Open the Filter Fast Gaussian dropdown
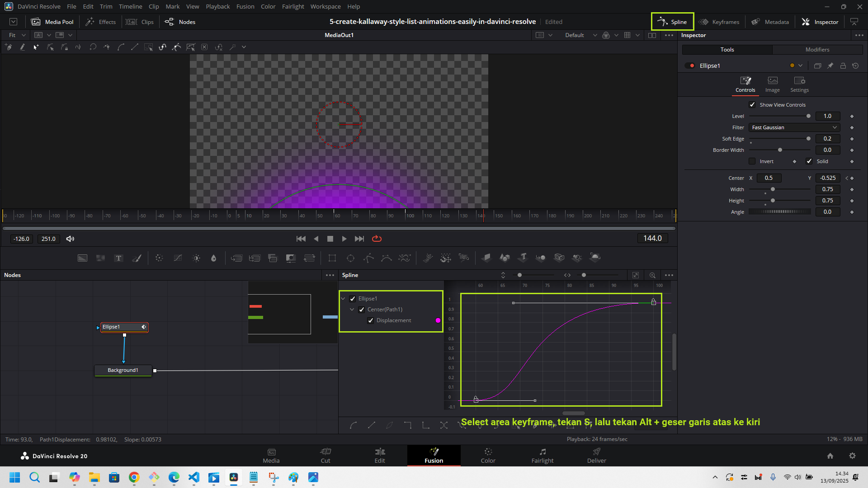 point(794,127)
